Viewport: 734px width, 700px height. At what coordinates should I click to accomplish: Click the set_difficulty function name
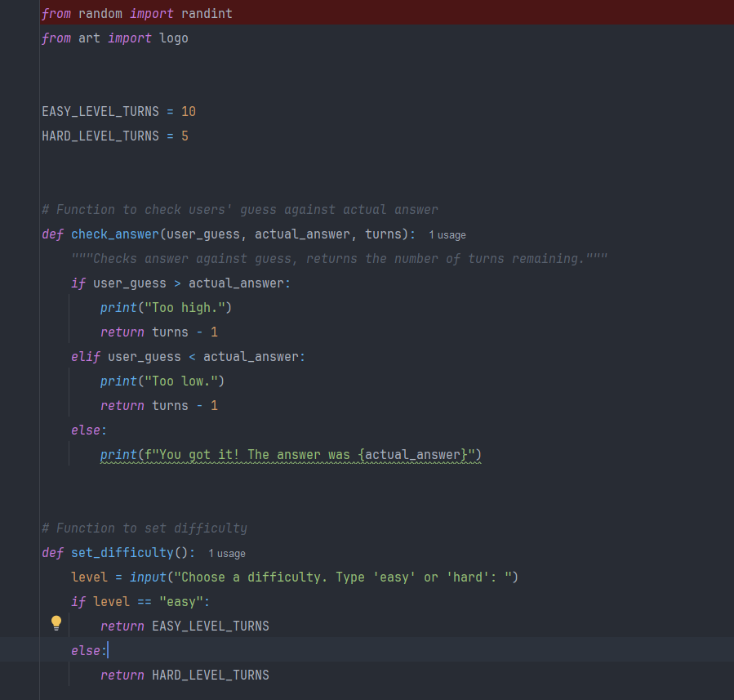pos(122,552)
